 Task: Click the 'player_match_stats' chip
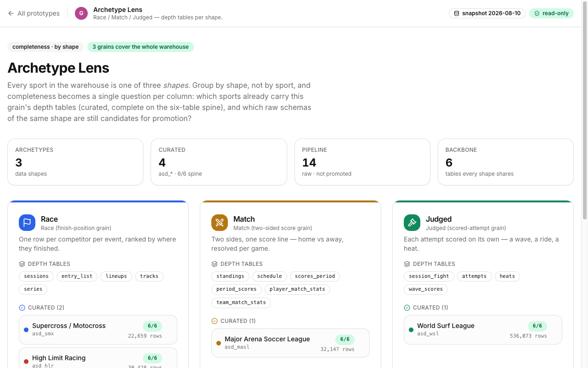point(297,289)
